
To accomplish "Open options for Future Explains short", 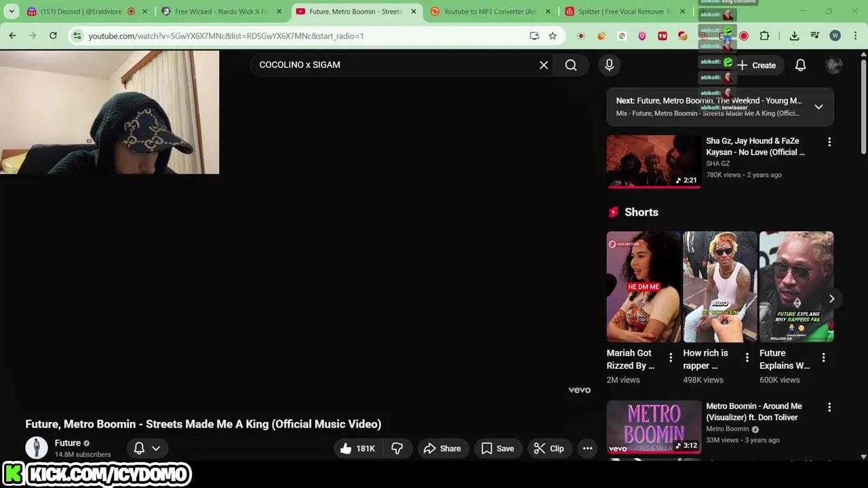I will (824, 357).
